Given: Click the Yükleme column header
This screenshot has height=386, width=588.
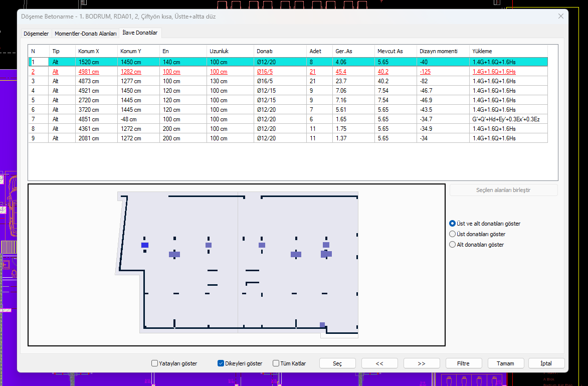Looking at the screenshot, I should (x=508, y=51).
